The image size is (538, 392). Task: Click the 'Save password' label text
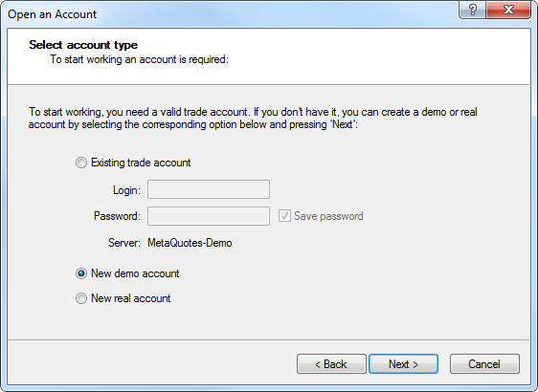328,216
